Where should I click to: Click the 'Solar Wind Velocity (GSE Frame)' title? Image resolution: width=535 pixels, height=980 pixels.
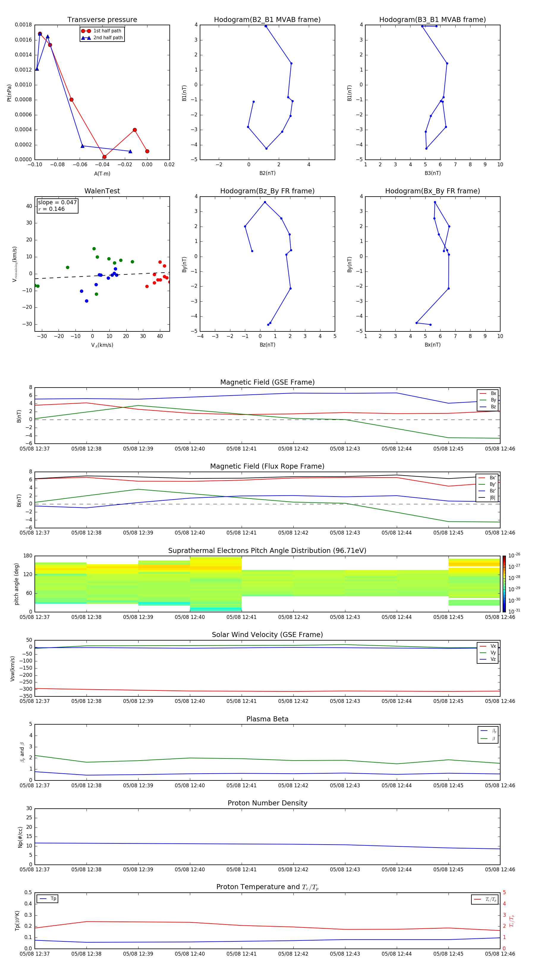point(267,635)
